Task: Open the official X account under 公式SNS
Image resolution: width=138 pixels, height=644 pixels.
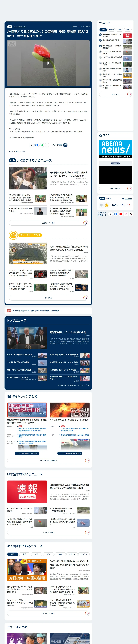Action: (x=110, y=214)
